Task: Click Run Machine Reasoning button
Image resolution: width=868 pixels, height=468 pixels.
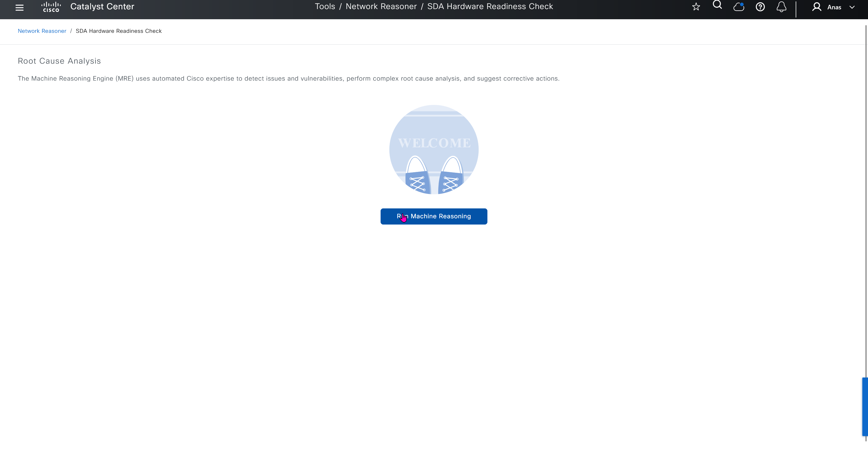Action: click(x=434, y=216)
